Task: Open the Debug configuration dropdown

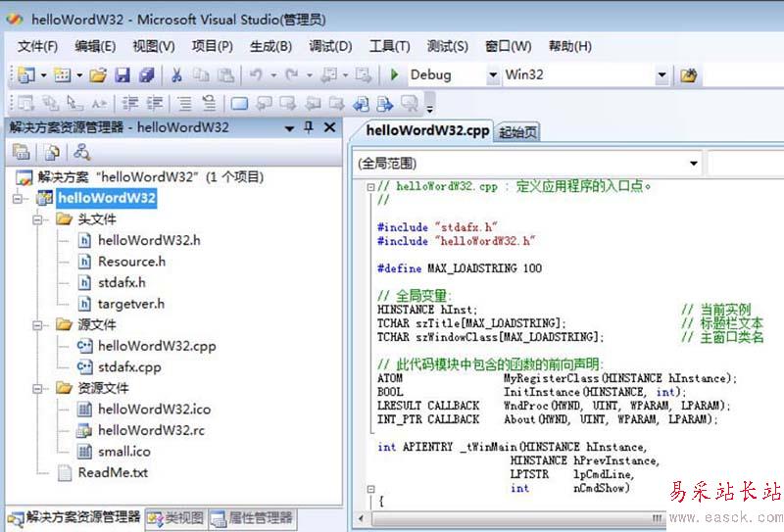Action: click(493, 75)
